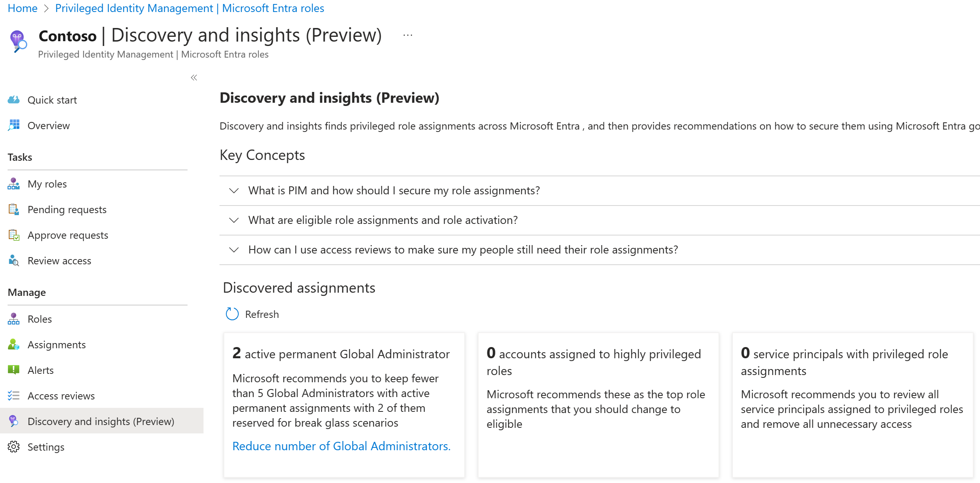
Task: Click the Quick start cloud icon
Action: point(14,100)
